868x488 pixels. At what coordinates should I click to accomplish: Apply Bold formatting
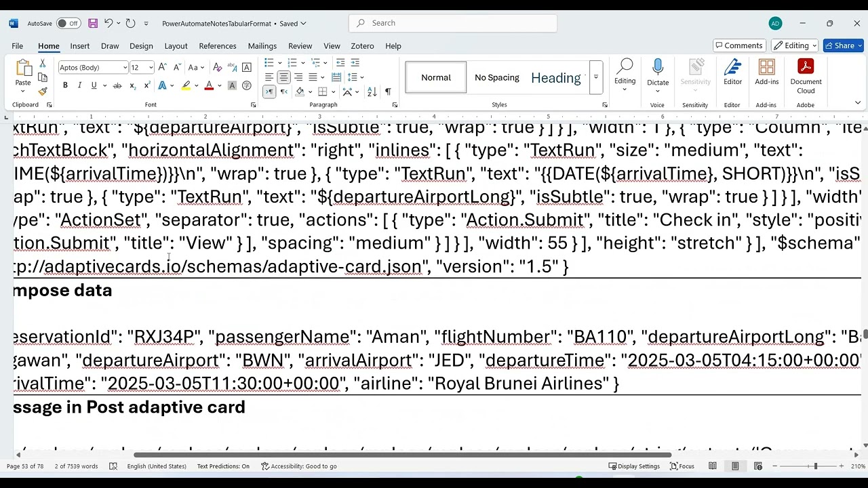(x=65, y=85)
